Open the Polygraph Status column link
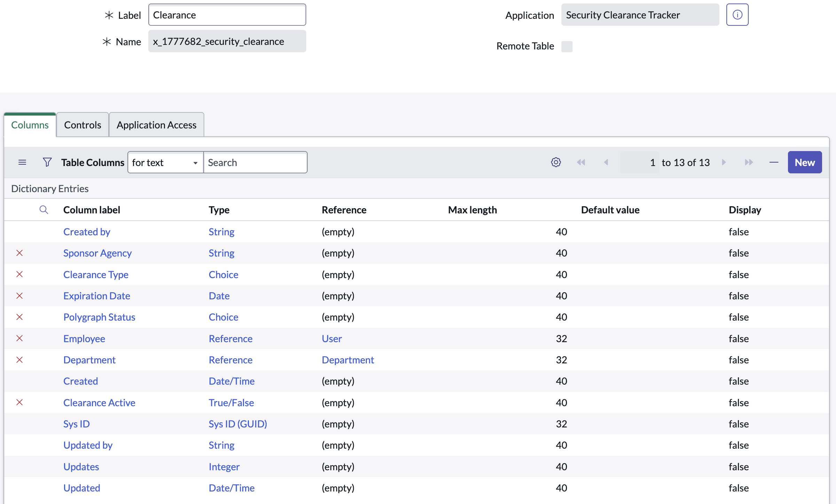The width and height of the screenshot is (836, 504). click(x=99, y=317)
